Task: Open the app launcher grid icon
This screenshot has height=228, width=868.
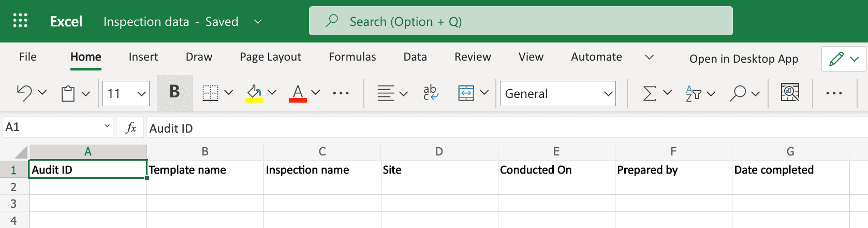Action: click(20, 21)
